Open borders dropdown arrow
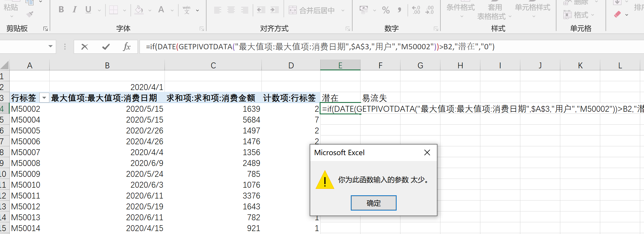Screen dimensions: 644x234 [x=125, y=11]
